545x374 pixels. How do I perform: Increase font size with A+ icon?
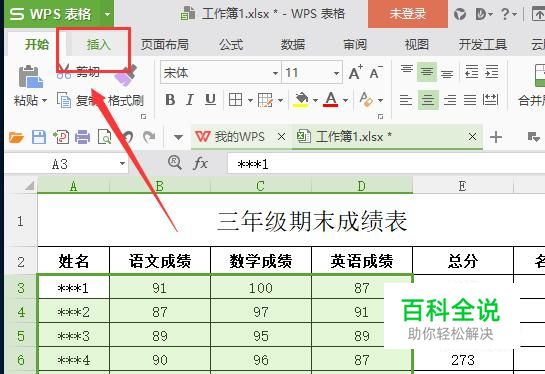point(356,73)
